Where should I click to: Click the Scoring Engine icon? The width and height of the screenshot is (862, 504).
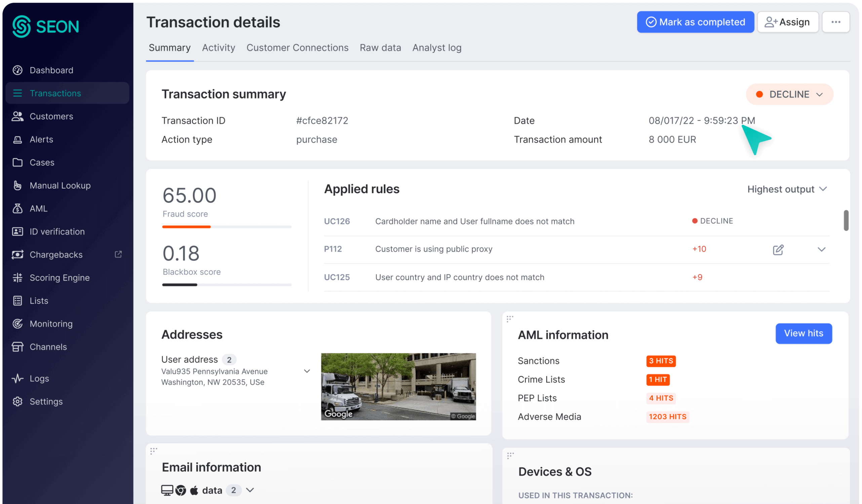[x=17, y=277]
